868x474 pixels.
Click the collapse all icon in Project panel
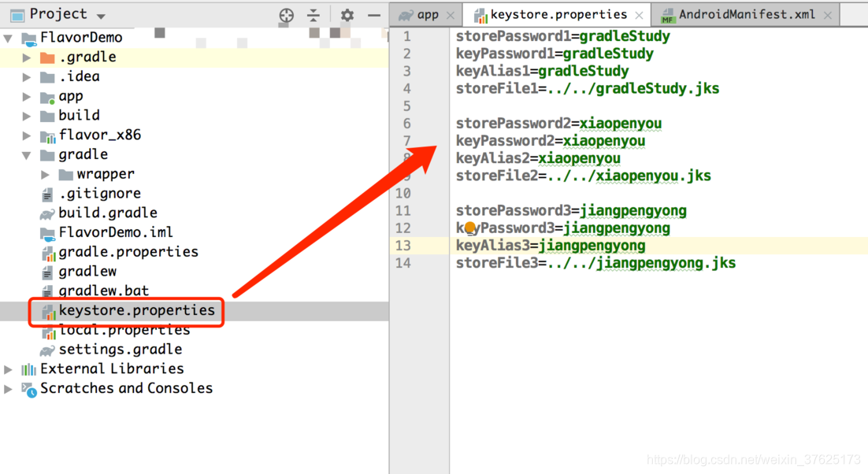coord(313,15)
